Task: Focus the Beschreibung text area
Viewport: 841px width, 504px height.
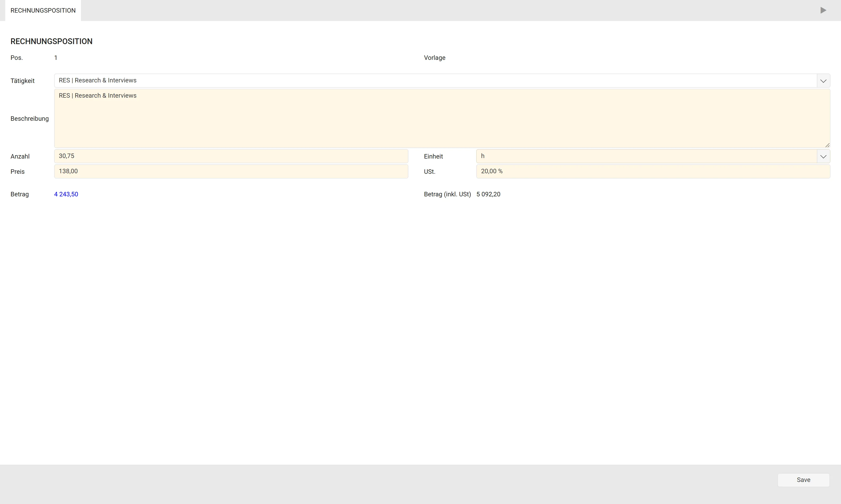Action: point(442,119)
